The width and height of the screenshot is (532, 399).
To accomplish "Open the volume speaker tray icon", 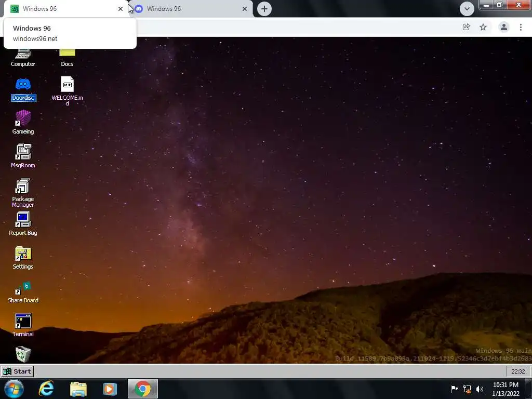I will click(x=480, y=389).
